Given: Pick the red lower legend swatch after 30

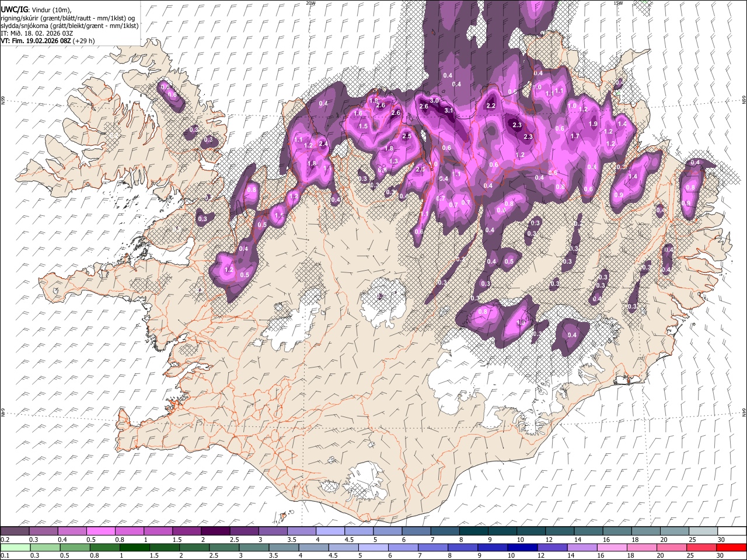Looking at the screenshot, I should click(x=731, y=547).
